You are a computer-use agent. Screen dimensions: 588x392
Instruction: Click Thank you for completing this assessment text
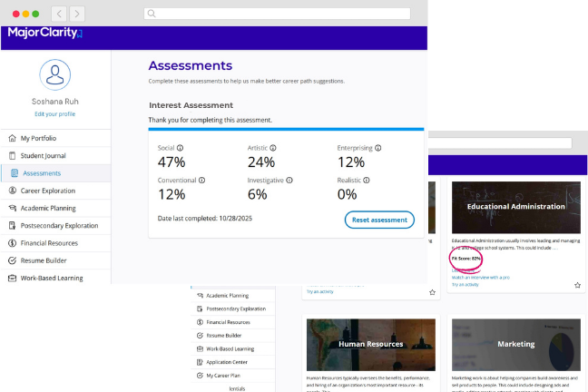point(211,120)
